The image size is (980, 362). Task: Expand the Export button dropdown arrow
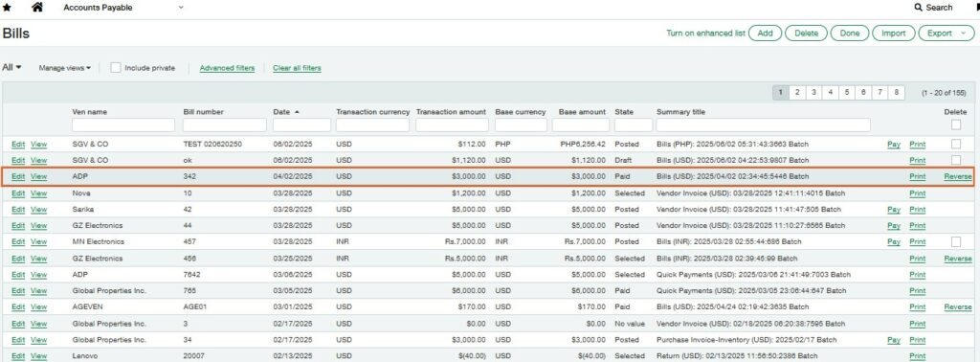click(963, 34)
